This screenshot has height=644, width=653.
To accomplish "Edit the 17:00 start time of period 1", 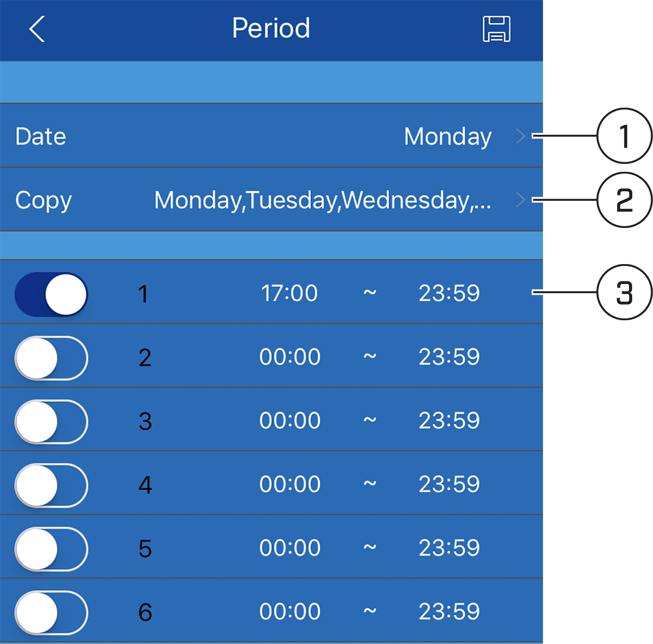I will coord(290,293).
